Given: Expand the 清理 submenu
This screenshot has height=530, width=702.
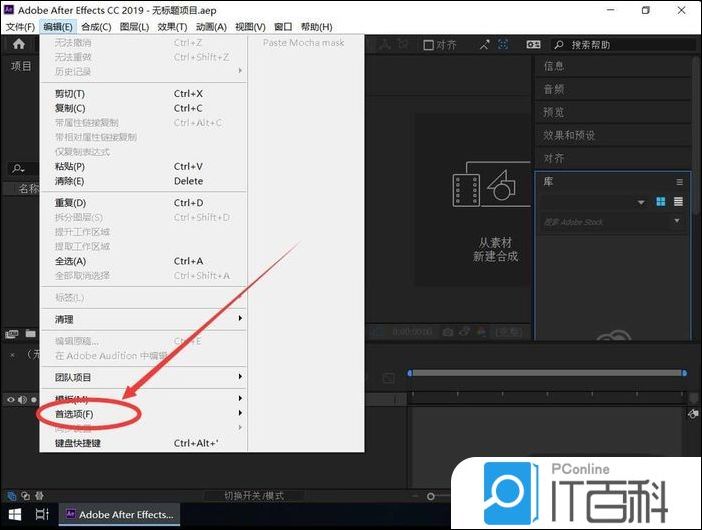Looking at the screenshot, I should 64,319.
